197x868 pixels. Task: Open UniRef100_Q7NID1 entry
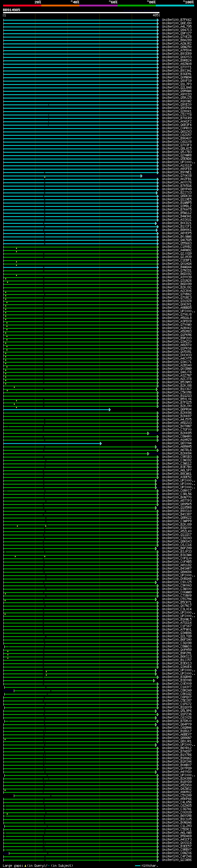[177, 271]
